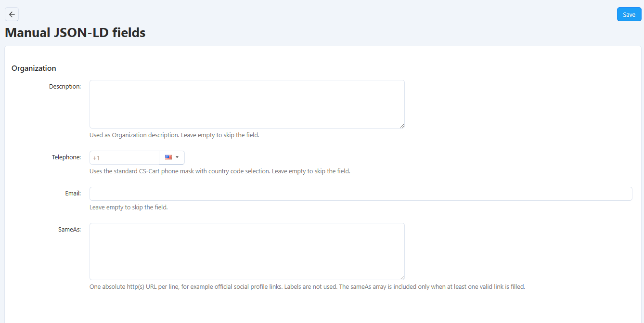
Task: Click the "One absolute http(s) URL per line" hint
Action: pyautogui.click(x=307, y=287)
